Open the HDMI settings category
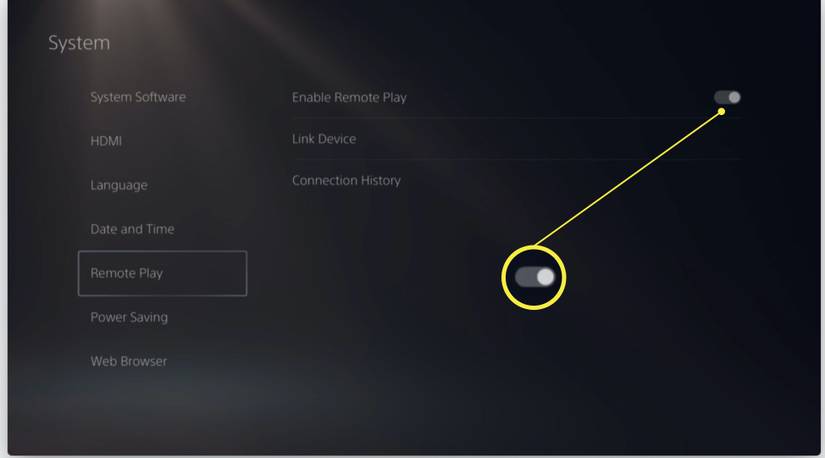Screen dimensions: 825x458 (x=106, y=141)
